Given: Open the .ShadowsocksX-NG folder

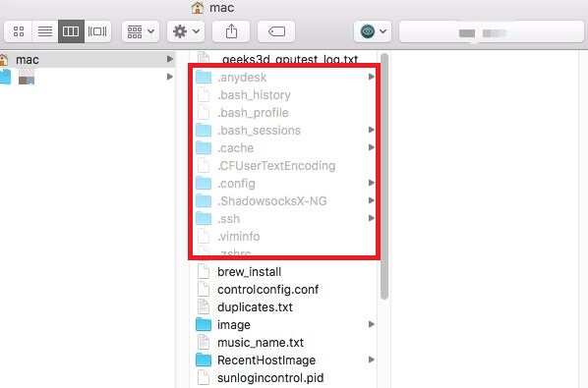Looking at the screenshot, I should pyautogui.click(x=283, y=200).
